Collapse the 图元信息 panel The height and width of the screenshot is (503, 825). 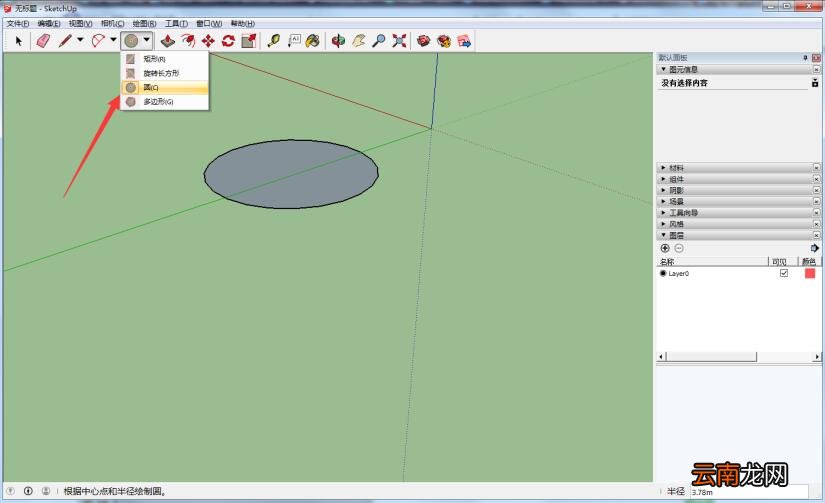point(739,69)
